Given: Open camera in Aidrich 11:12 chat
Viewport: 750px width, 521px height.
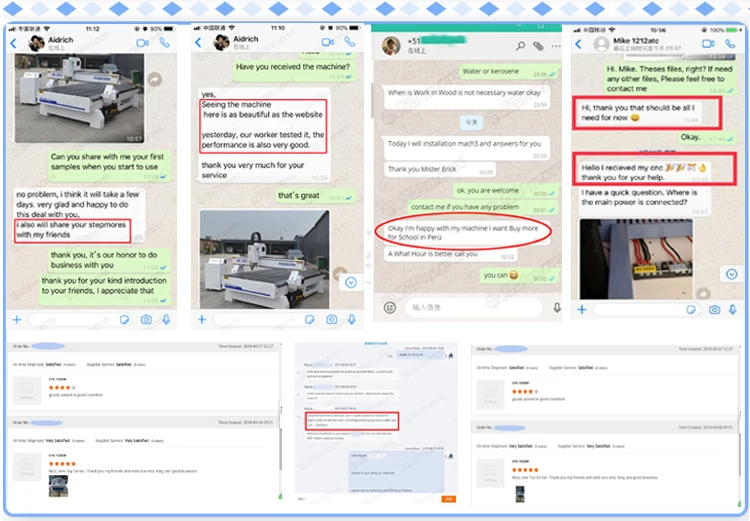Looking at the screenshot, I should [x=146, y=319].
